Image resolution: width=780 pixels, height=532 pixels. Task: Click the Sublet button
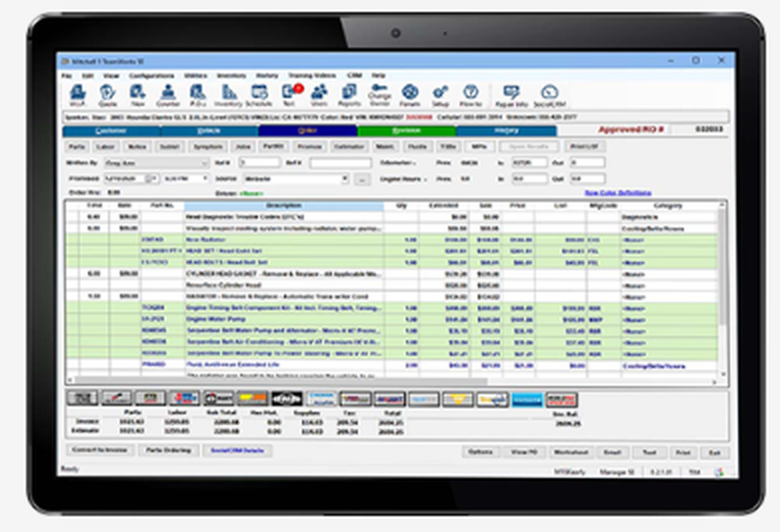[x=169, y=147]
